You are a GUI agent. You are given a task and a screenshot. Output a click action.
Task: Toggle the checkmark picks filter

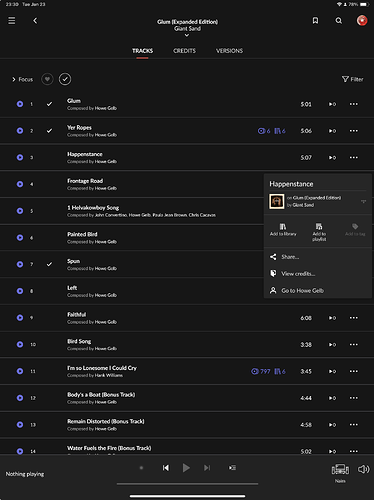coord(65,79)
